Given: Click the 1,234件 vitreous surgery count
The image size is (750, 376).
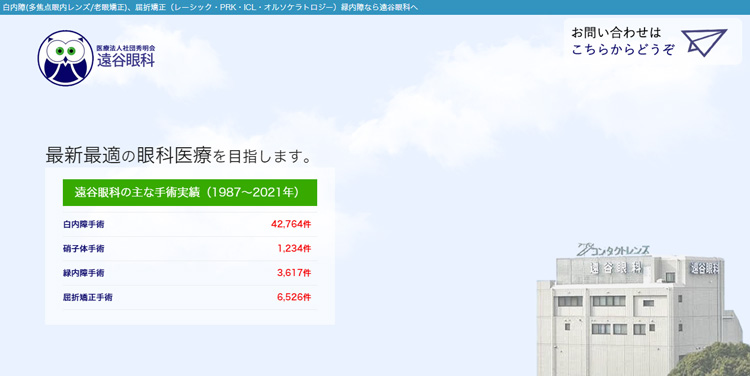Looking at the screenshot, I should pos(294,248).
